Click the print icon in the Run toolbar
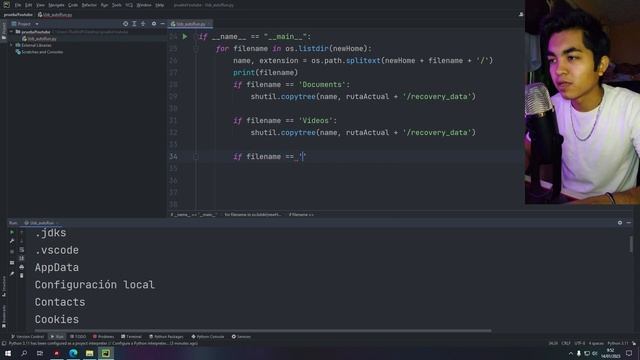This screenshot has width=640, height=360. [x=22, y=267]
